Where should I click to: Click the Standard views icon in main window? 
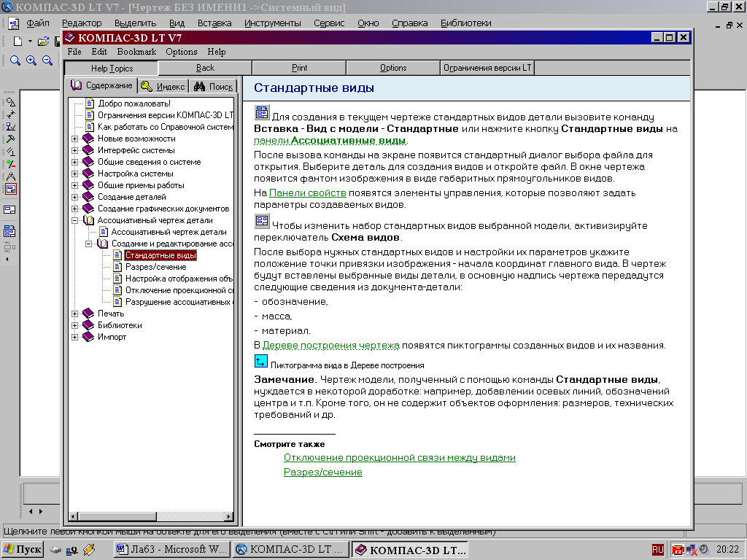(x=9, y=232)
